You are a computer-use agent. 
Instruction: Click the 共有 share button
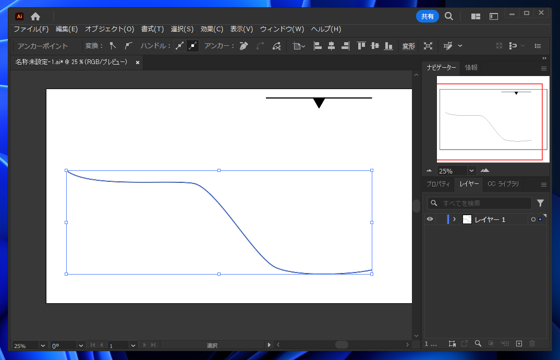tap(427, 16)
